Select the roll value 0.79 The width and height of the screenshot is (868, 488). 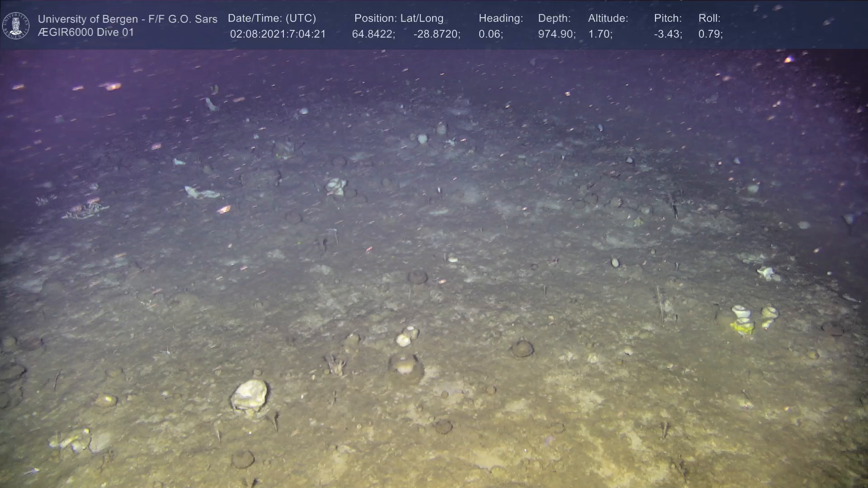710,34
